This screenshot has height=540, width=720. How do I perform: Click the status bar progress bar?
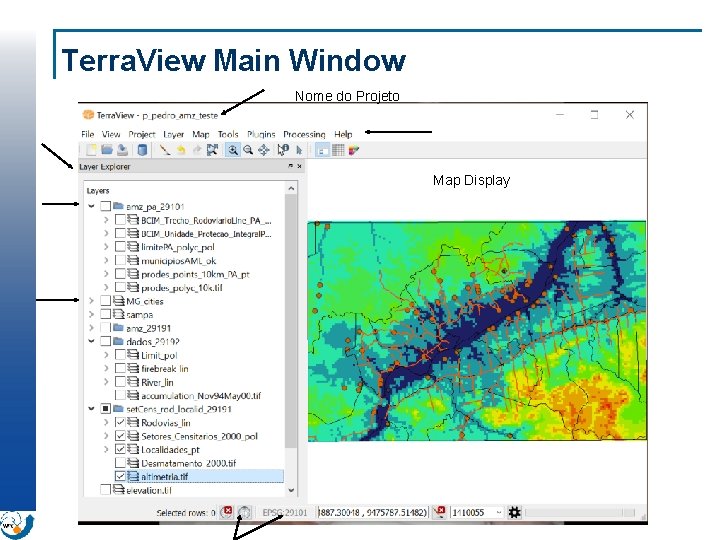(580, 512)
